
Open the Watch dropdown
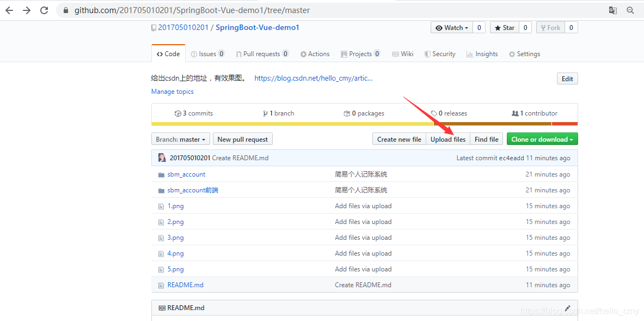coord(452,28)
